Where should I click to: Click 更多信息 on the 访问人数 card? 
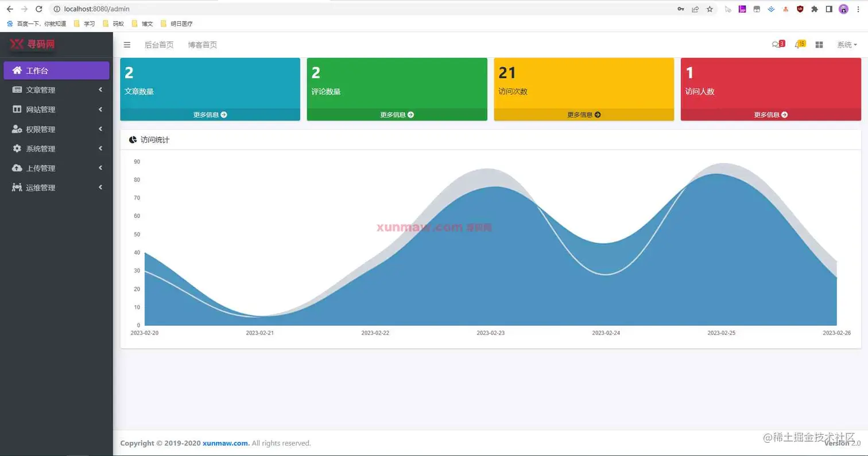pos(771,115)
